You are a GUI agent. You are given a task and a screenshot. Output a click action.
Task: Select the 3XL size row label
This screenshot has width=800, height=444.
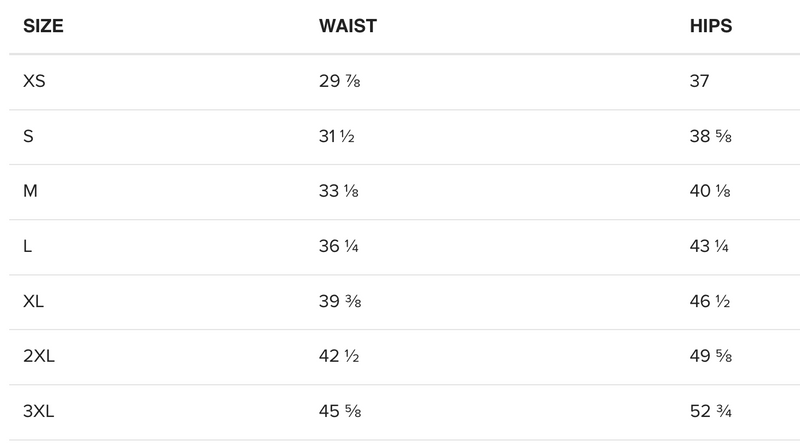coord(39,412)
